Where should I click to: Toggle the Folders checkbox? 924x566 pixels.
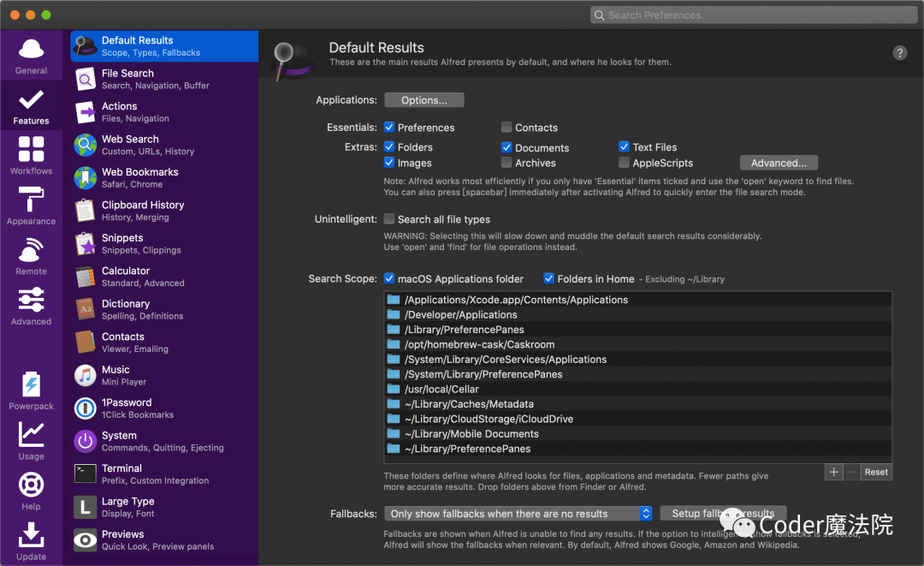(389, 146)
